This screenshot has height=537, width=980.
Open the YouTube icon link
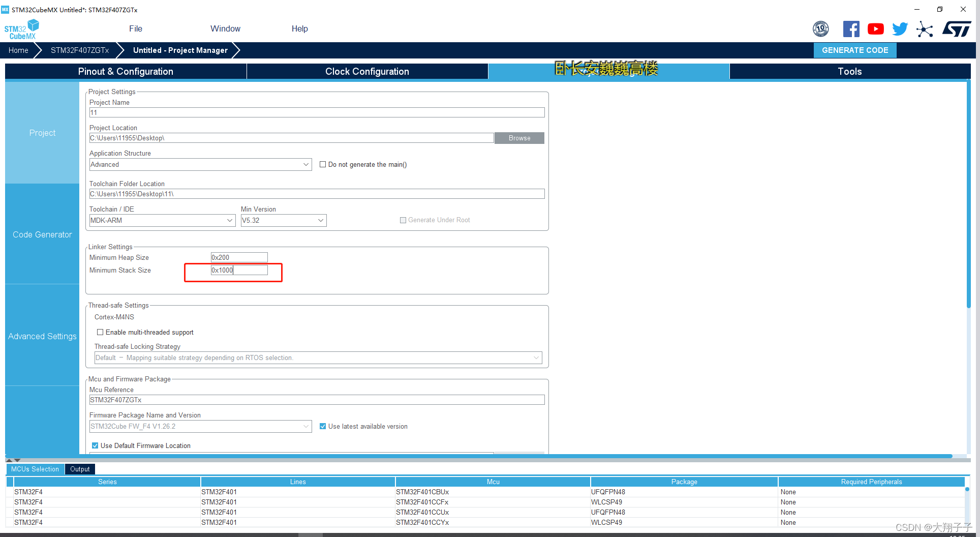pos(875,29)
